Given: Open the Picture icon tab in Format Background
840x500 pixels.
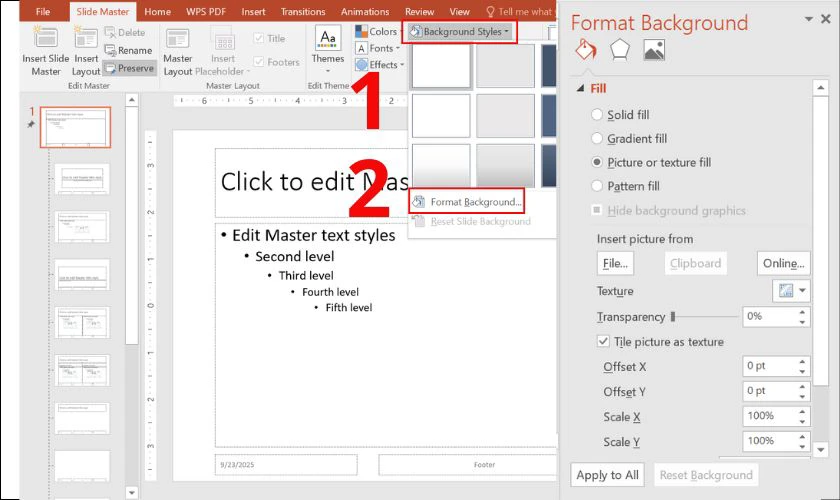Looking at the screenshot, I should coord(654,50).
